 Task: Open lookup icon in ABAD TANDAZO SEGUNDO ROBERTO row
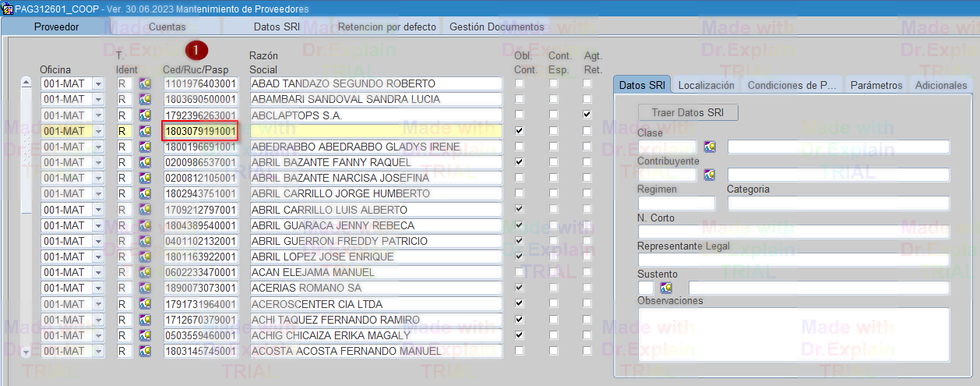point(144,83)
